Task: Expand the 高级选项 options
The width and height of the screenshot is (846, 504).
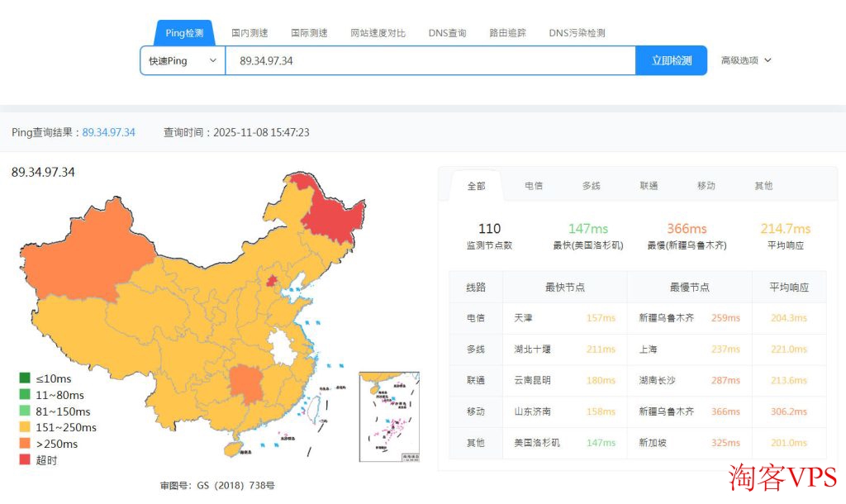Action: tap(744, 60)
